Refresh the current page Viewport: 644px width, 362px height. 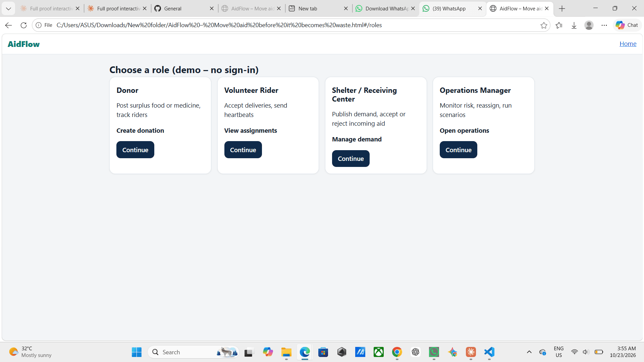point(23,25)
